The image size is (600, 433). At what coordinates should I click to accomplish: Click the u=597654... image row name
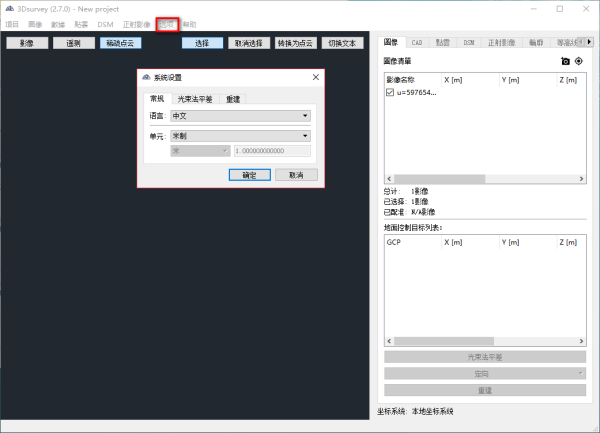tap(416, 92)
